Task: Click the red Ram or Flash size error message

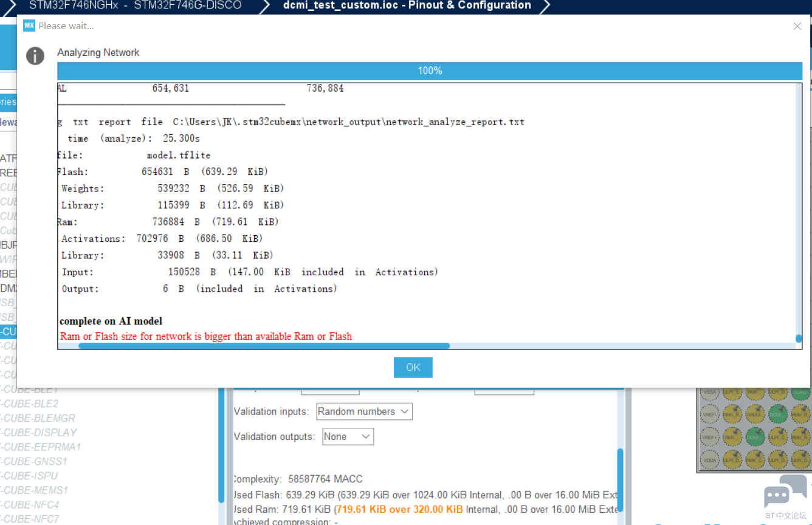Action: pyautogui.click(x=206, y=336)
